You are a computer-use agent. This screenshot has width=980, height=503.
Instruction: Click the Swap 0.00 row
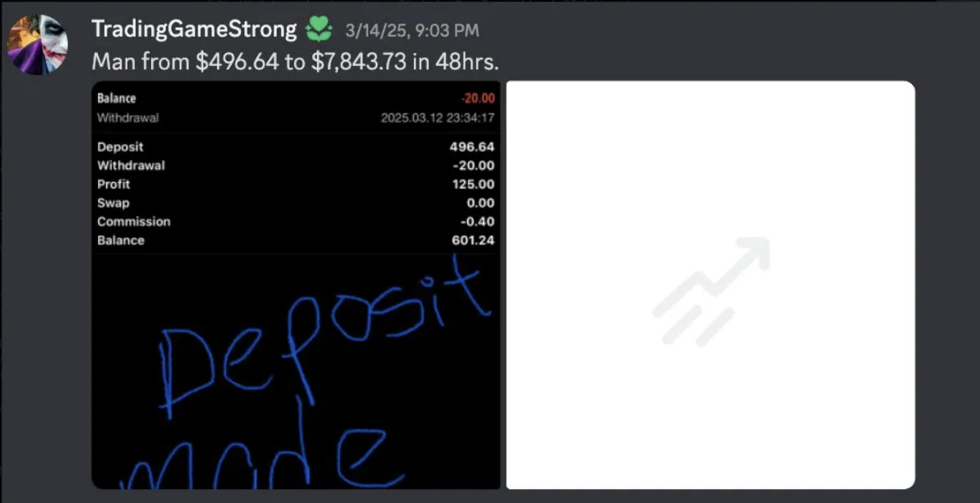coord(296,203)
